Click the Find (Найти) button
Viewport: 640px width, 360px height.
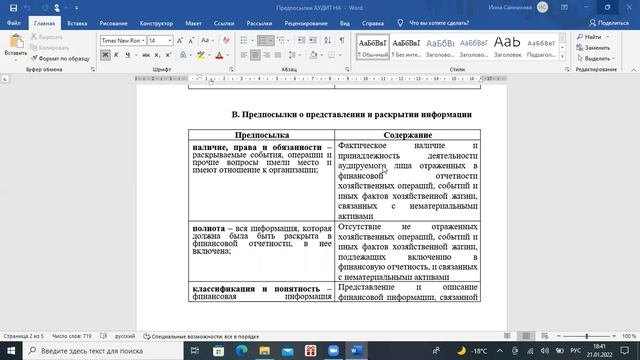(x=589, y=37)
